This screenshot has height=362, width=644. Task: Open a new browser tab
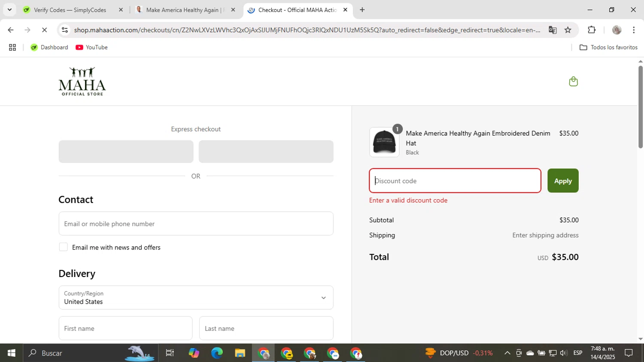click(x=362, y=9)
